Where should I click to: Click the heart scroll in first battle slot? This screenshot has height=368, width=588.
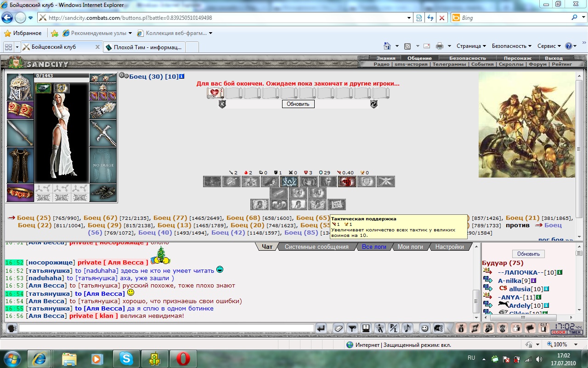[x=215, y=93]
